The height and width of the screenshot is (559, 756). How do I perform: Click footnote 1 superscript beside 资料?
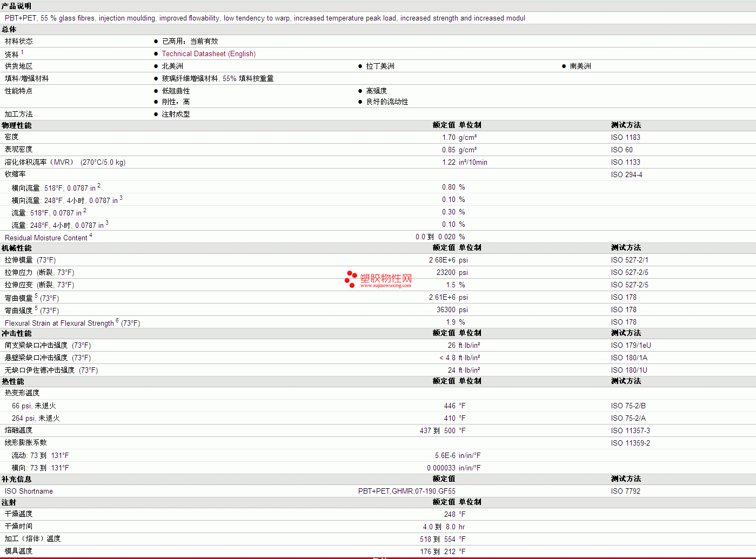click(22, 52)
